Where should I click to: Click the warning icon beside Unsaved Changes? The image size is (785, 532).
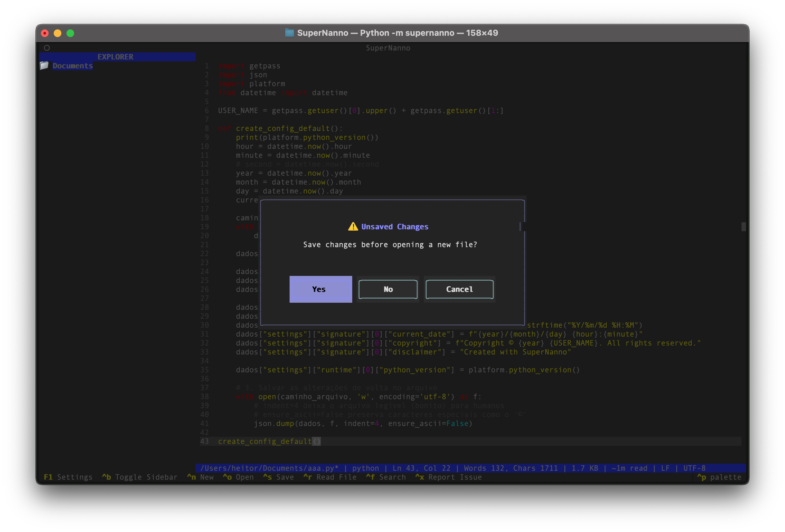(353, 226)
